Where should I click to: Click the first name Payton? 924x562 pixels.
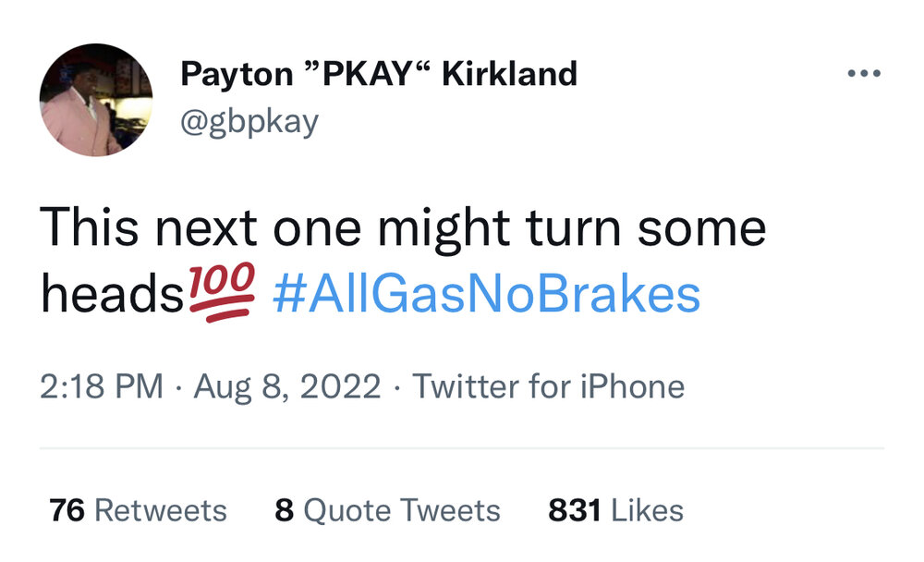237,73
